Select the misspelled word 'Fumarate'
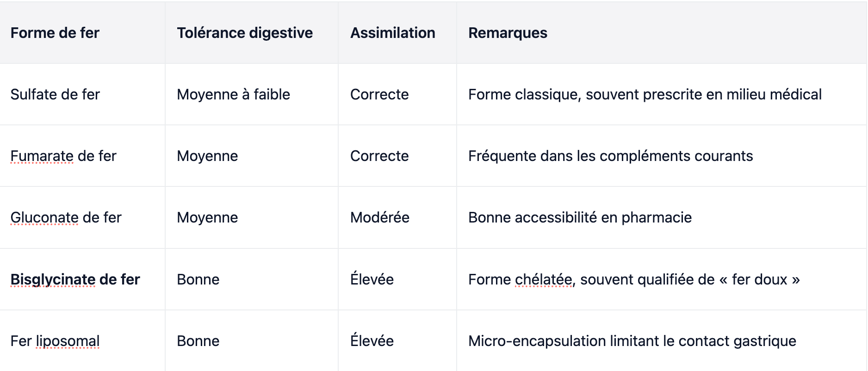 pyautogui.click(x=42, y=156)
